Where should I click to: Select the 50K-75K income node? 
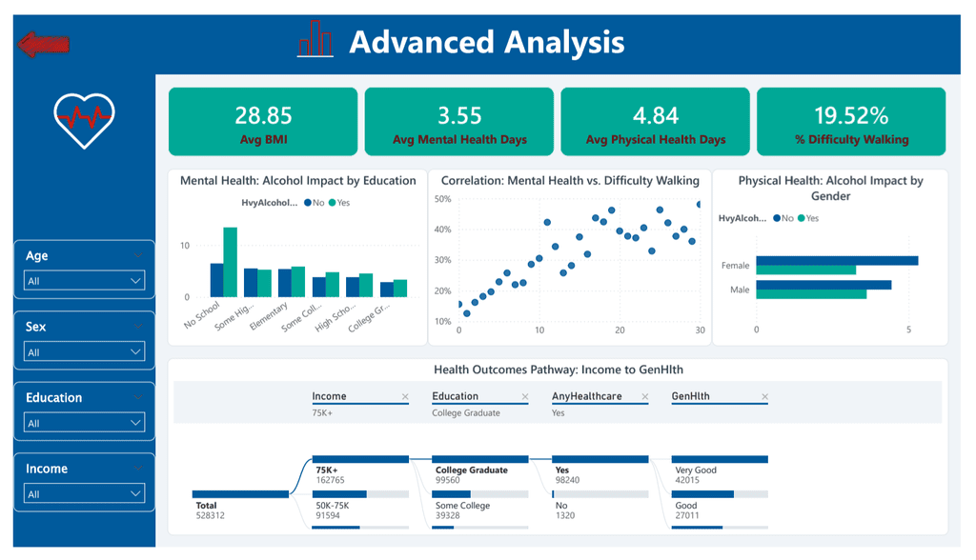360,507
